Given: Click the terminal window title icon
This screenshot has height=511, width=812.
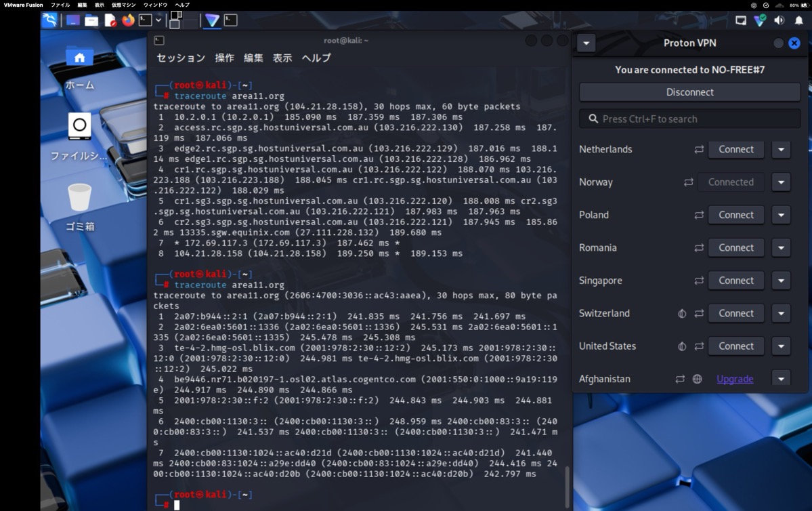Looking at the screenshot, I should pos(160,41).
